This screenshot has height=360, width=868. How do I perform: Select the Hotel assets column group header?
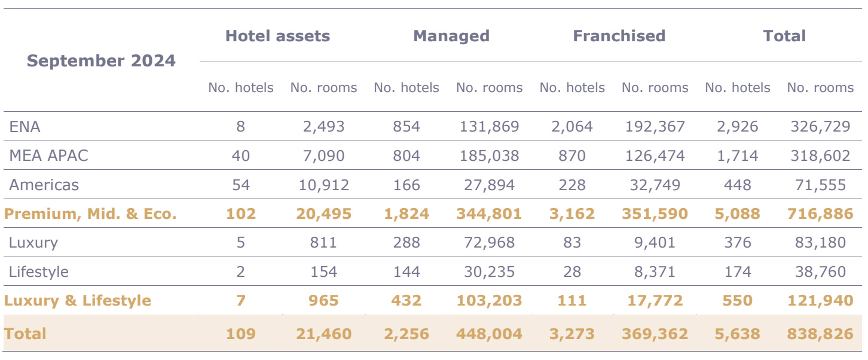(x=277, y=36)
